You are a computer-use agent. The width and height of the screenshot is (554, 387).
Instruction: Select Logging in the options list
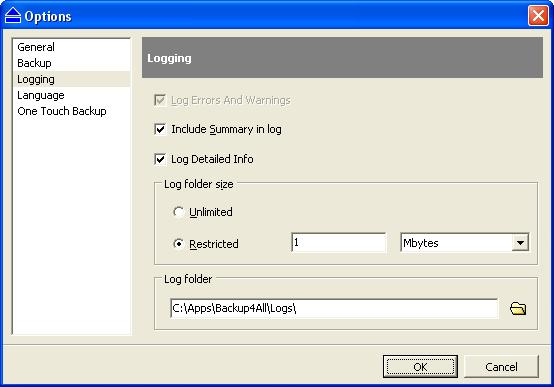click(71, 79)
